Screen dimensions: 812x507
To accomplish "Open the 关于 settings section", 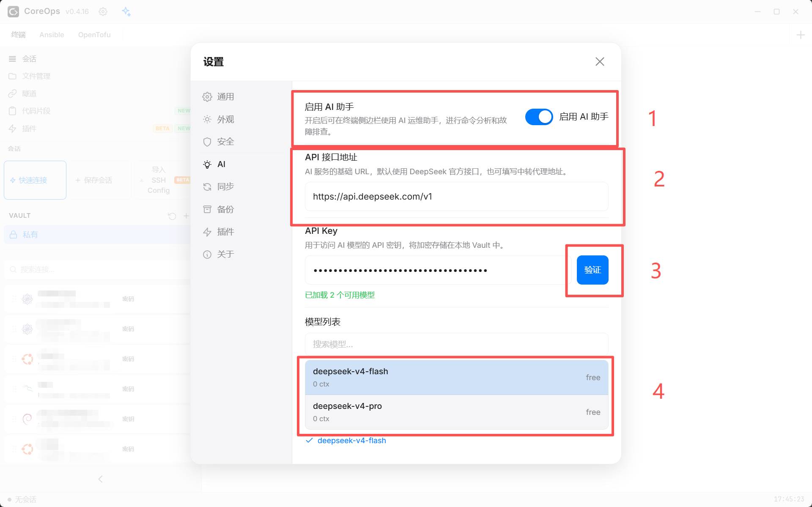I will coord(241,254).
